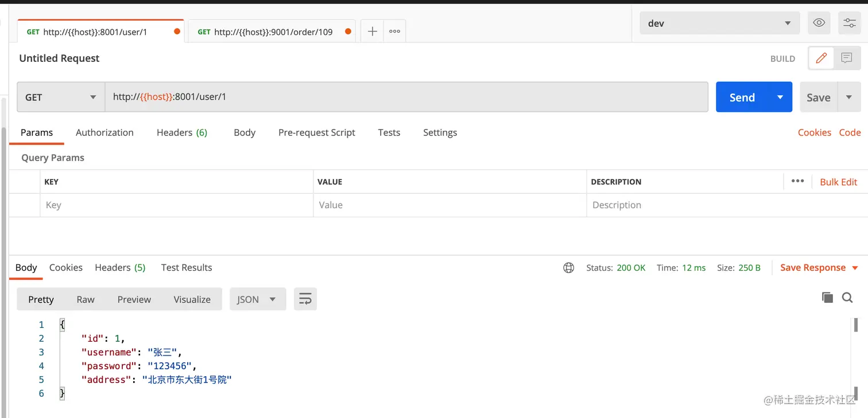The height and width of the screenshot is (418, 868).
Task: Click the 250 B response size
Action: coord(750,268)
